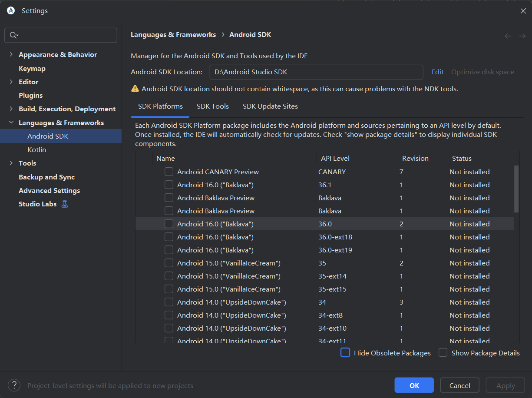The width and height of the screenshot is (532, 398).
Task: Expand the Editor settings section
Action: pyautogui.click(x=11, y=82)
